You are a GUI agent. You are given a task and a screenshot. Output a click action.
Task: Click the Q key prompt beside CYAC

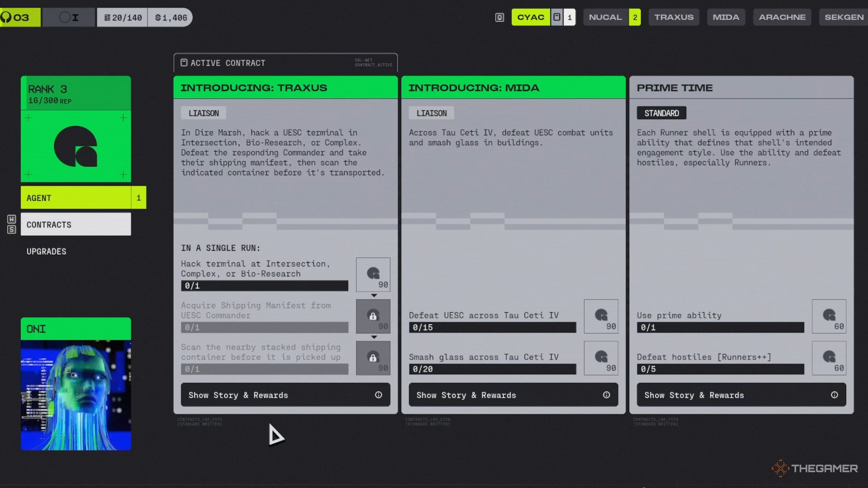[499, 17]
